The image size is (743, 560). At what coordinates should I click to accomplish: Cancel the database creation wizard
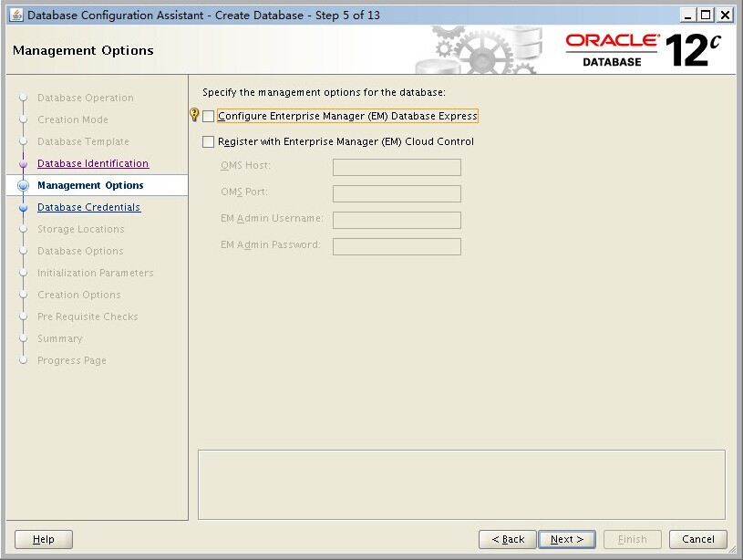click(697, 539)
